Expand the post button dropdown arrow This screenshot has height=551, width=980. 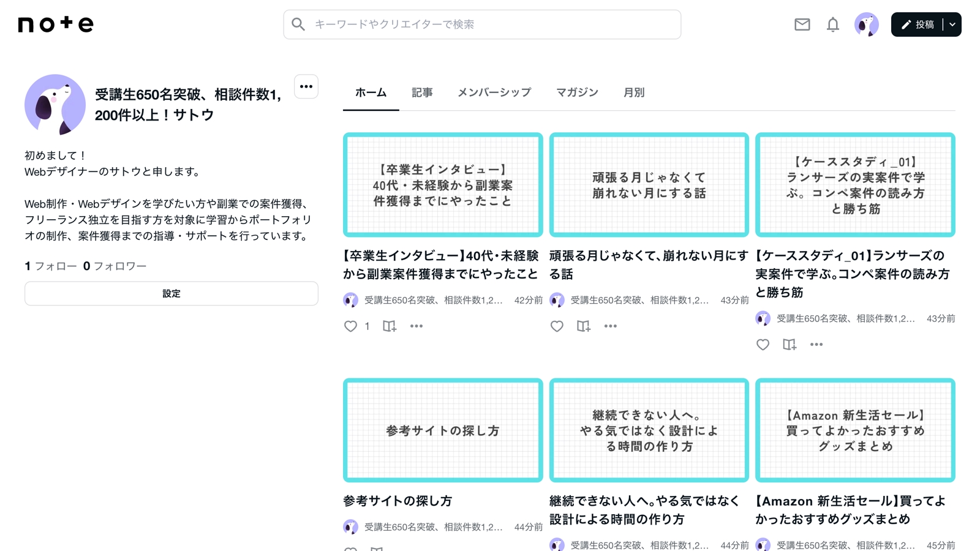click(x=952, y=24)
